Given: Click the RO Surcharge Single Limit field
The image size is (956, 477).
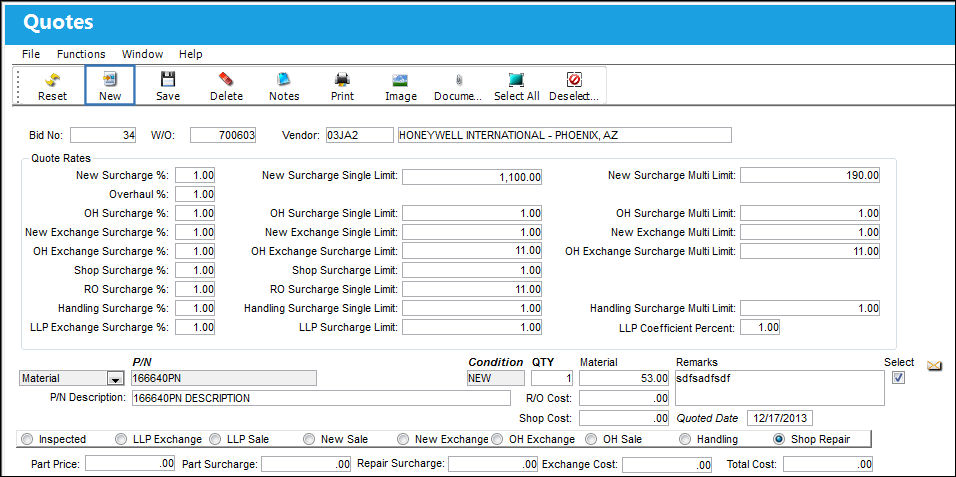Looking at the screenshot, I should (x=472, y=289).
